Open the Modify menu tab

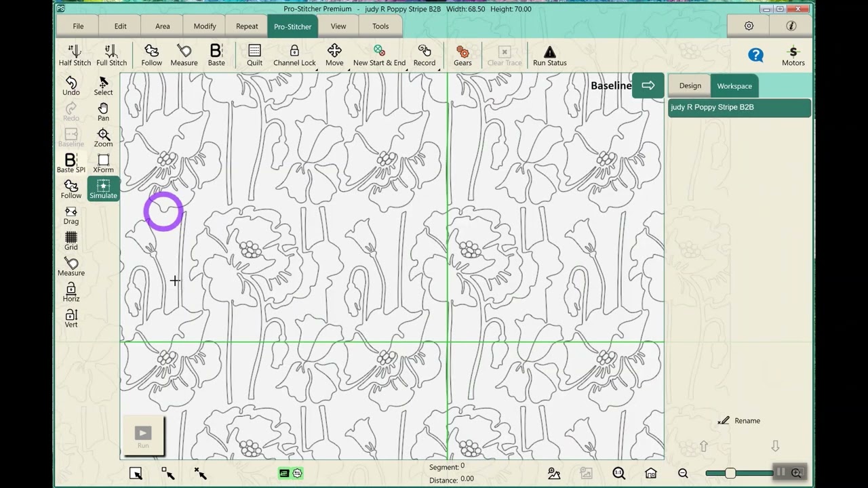point(204,26)
